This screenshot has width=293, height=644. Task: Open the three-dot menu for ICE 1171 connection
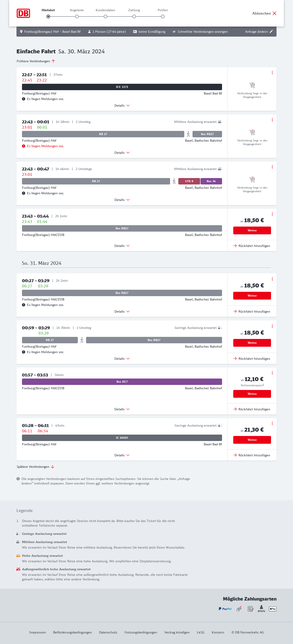pyautogui.click(x=272, y=73)
